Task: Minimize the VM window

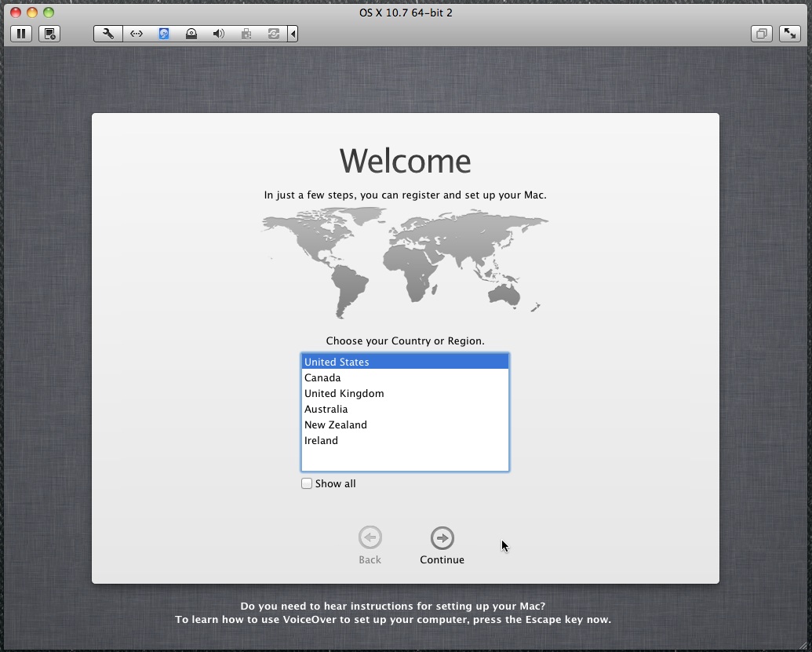Action: 32,13
